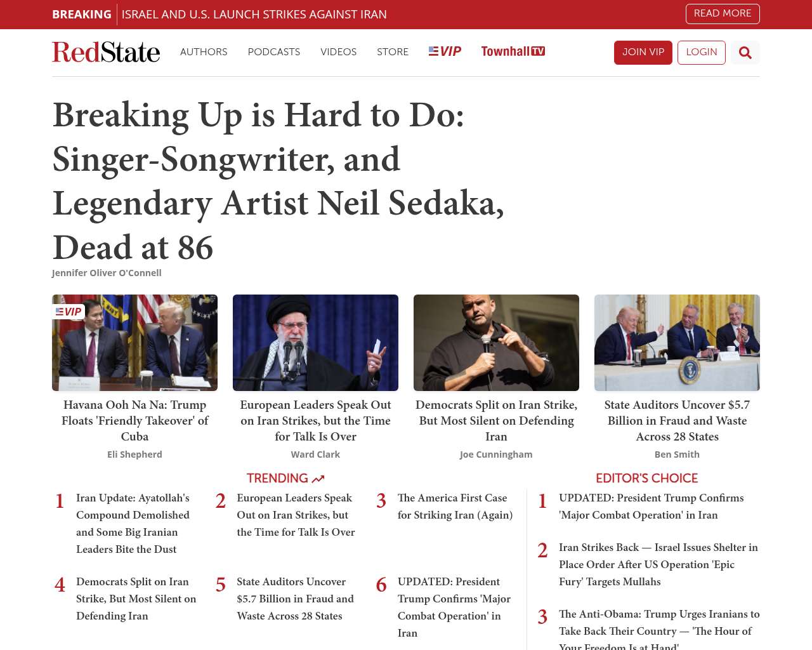This screenshot has width=812, height=650.
Task: Open the Townhall TV logo link
Action: click(x=513, y=51)
